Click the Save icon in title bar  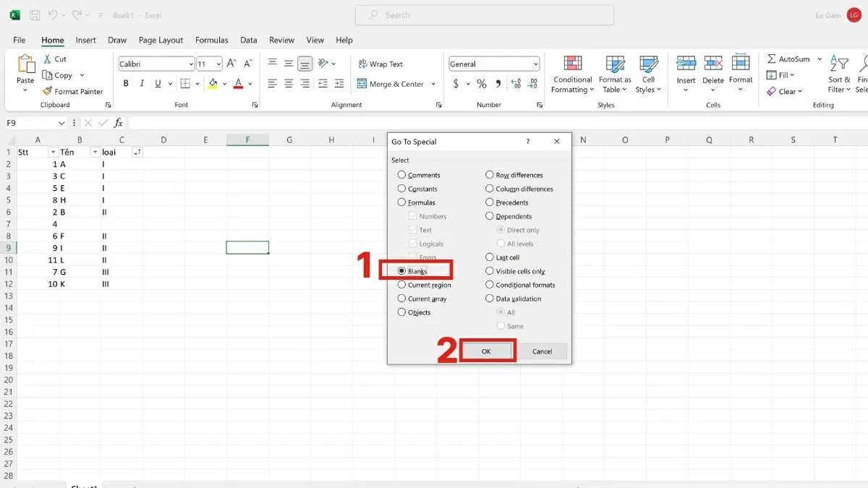[35, 15]
